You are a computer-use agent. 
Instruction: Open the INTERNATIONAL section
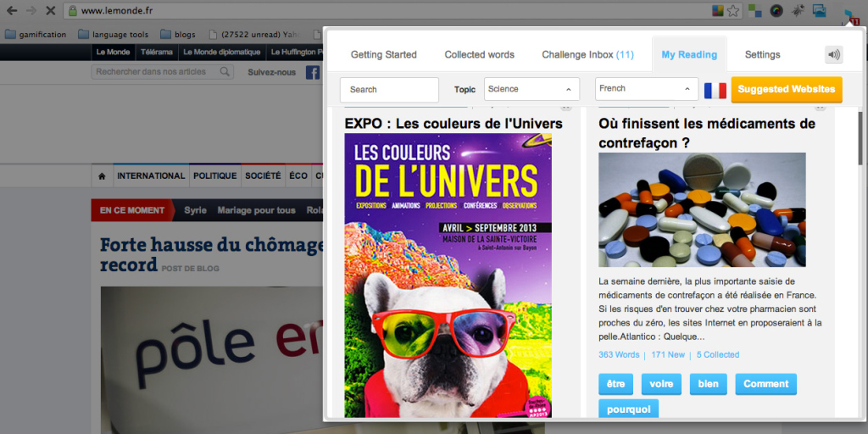pos(151,176)
